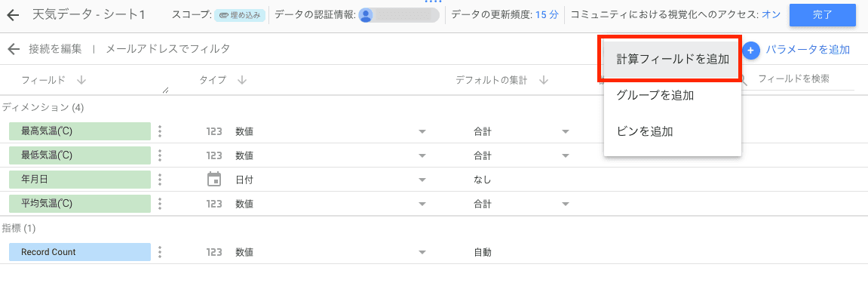Sort by タイプ column arrow
Screen dimensions: 868x289
(x=242, y=80)
